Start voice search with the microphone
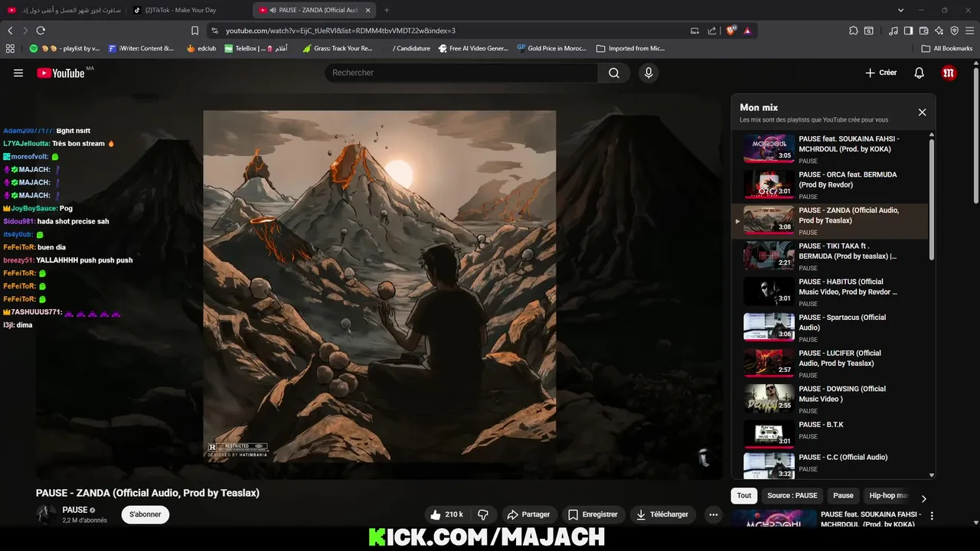 pyautogui.click(x=648, y=73)
